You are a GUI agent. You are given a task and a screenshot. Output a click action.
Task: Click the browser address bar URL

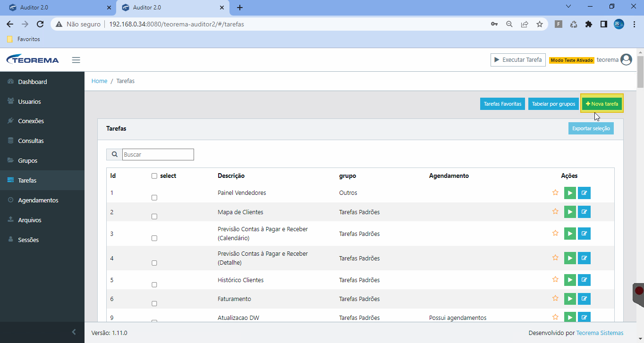click(177, 24)
